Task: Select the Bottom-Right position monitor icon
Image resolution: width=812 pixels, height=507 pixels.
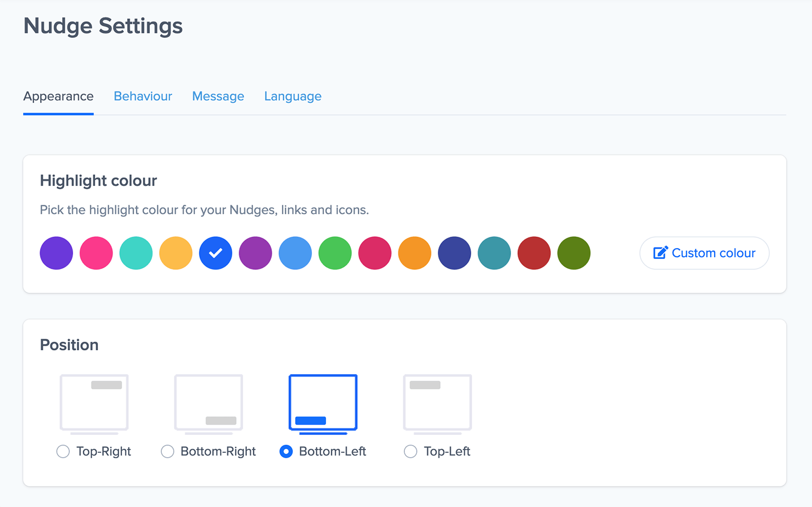Action: 208,404
